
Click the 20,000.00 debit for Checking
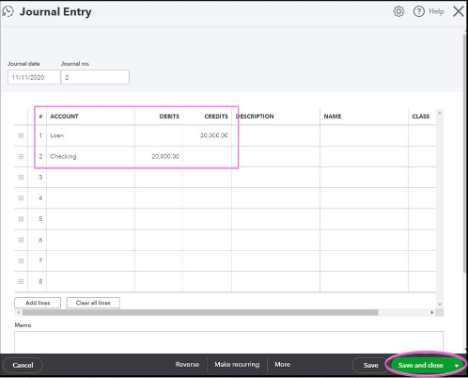click(165, 156)
